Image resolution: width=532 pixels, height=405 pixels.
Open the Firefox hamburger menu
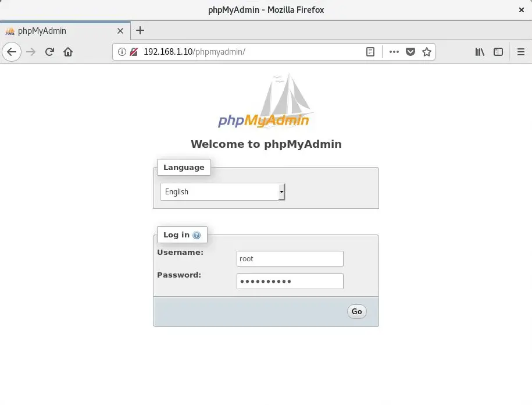(521, 52)
